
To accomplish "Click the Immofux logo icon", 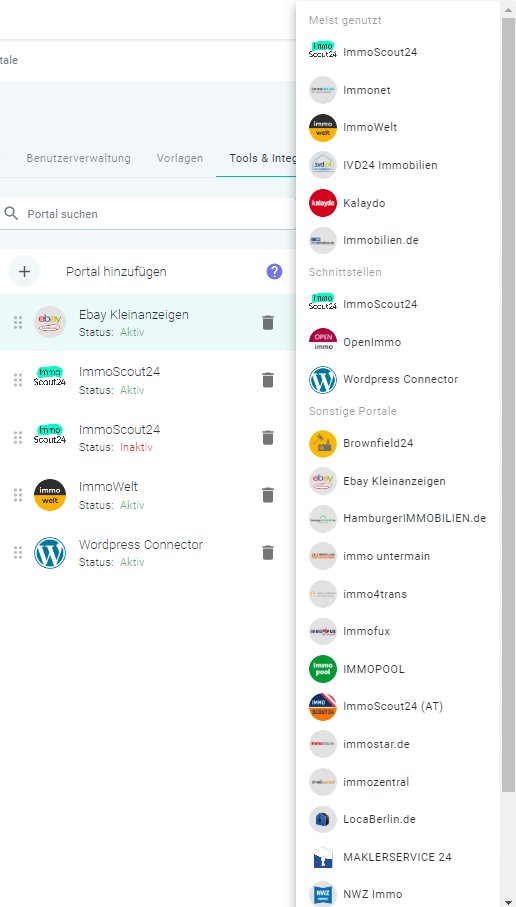I will [323, 632].
